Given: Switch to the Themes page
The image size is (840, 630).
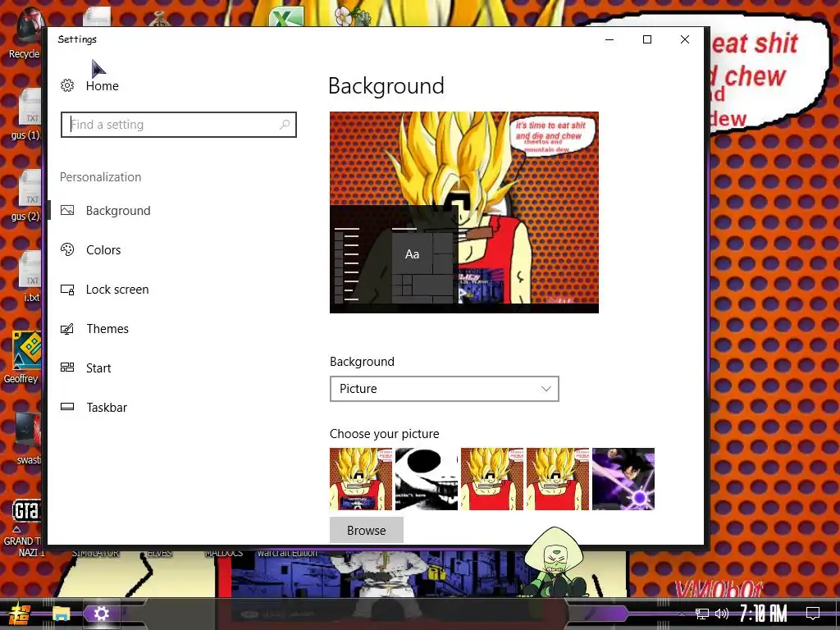Looking at the screenshot, I should pos(107,329).
